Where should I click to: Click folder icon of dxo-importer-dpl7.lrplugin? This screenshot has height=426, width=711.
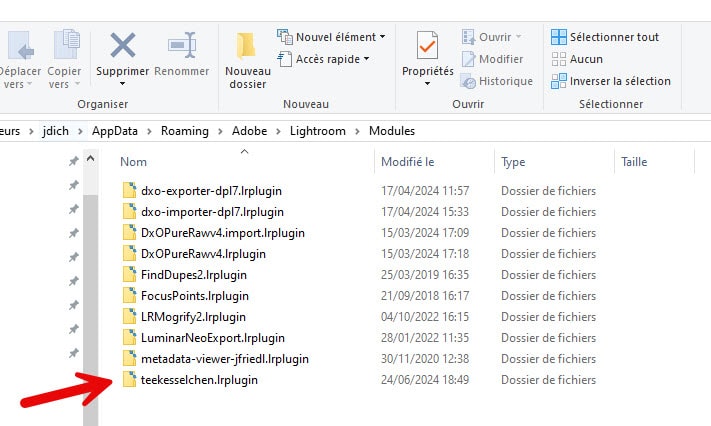click(x=129, y=211)
